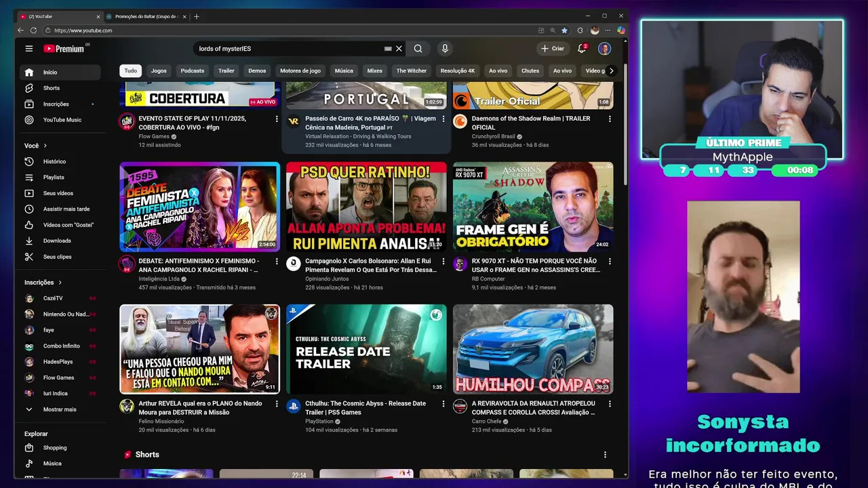Open "Daemons of the Shadow Realm" title

pos(531,123)
